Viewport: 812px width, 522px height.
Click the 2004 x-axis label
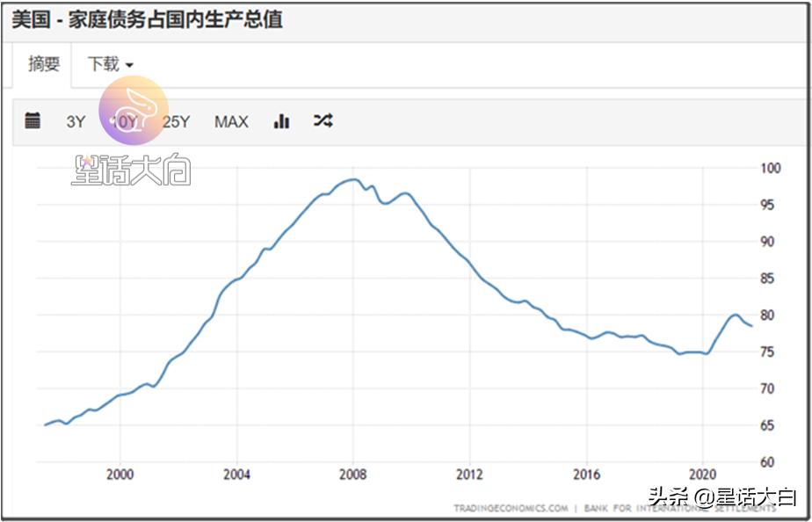236,475
